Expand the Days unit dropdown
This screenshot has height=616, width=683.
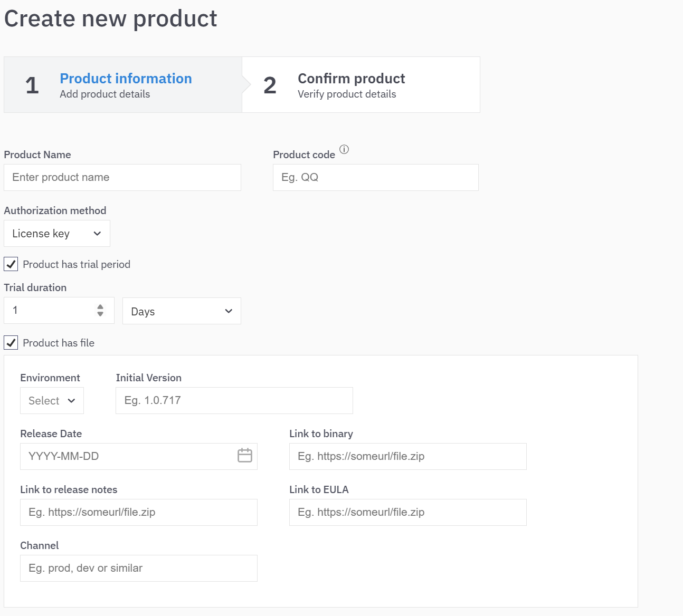(182, 311)
